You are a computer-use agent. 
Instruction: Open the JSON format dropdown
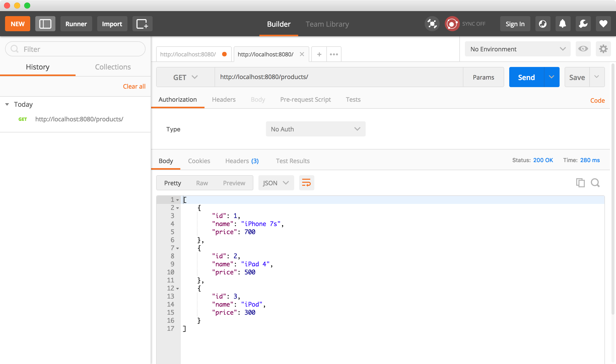click(276, 183)
